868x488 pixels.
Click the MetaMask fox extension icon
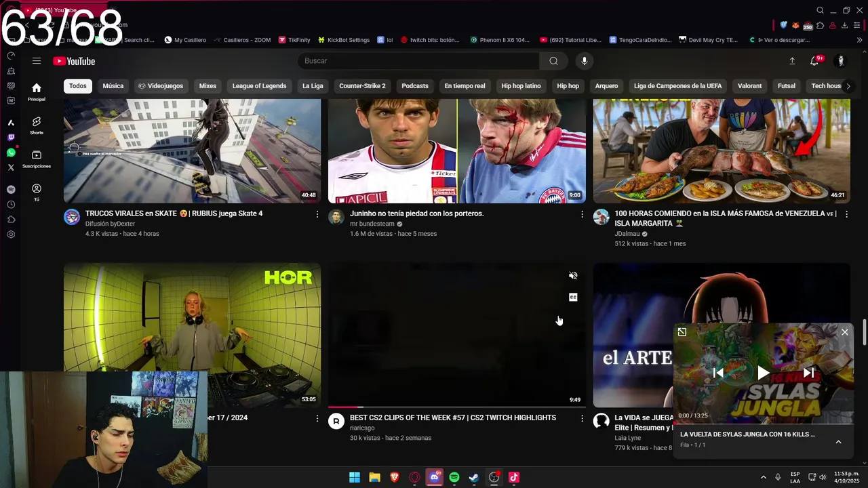(795, 25)
